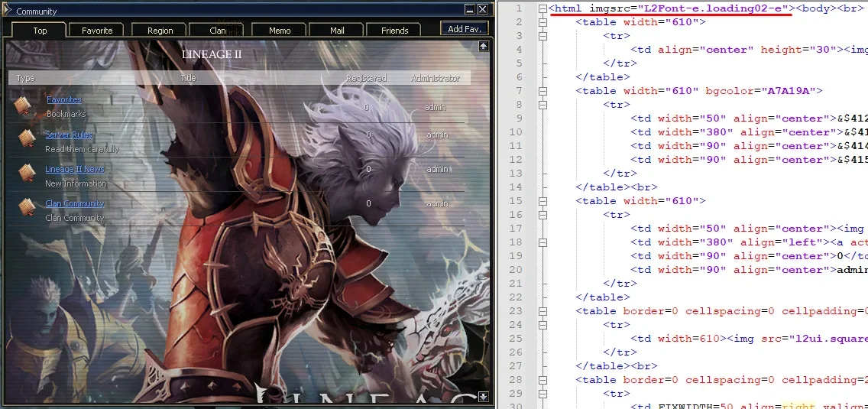This screenshot has height=409, width=868.
Task: Collapse the tr fold on line 16
Action: pos(542,215)
